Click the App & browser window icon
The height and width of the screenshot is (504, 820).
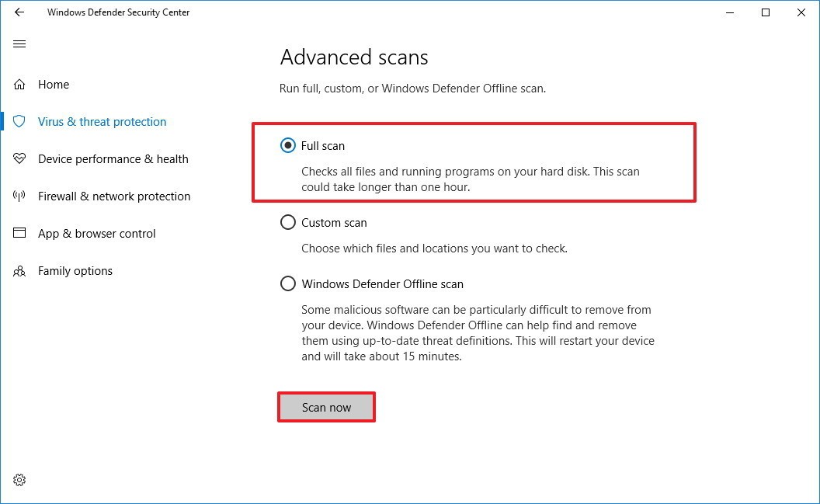19,233
